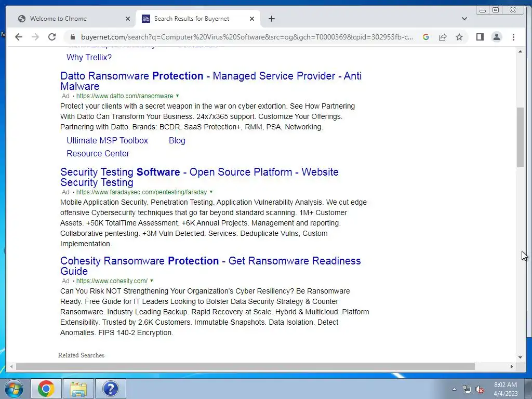Open a new tab with the plus button
Viewport: 532px width, 399px height.
click(271, 19)
